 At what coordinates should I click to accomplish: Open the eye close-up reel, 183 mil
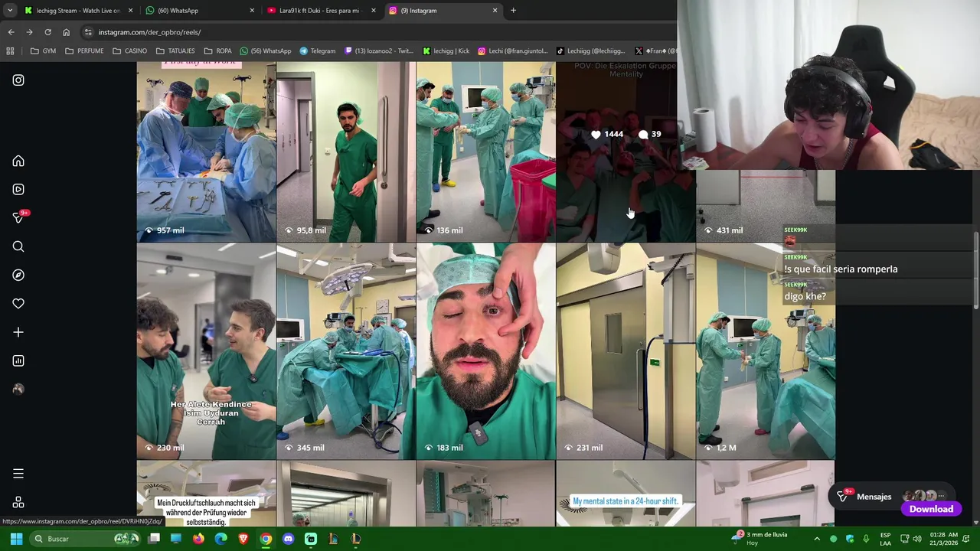tap(485, 351)
